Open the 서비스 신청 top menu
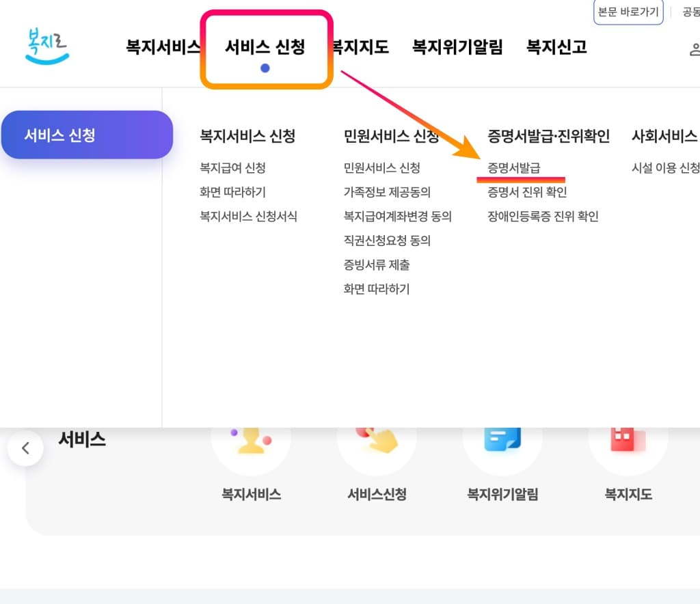Screen dimensions: 700x604 pyautogui.click(x=265, y=47)
